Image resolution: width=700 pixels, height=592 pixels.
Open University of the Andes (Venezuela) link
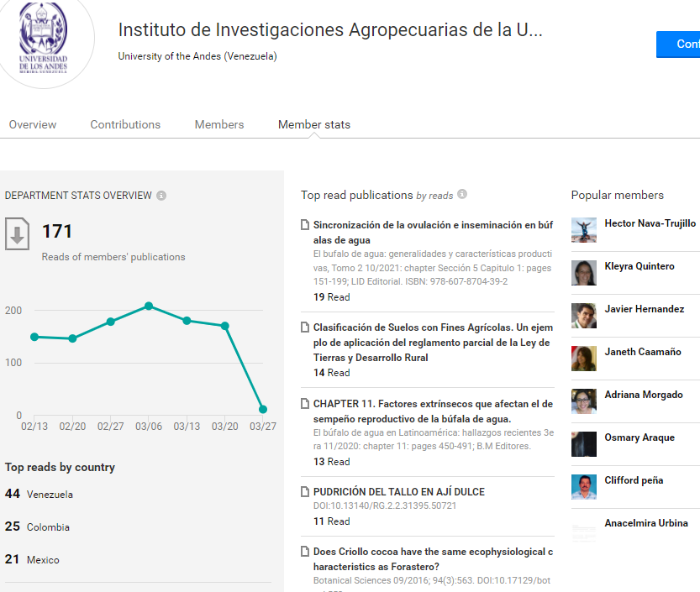click(x=197, y=56)
